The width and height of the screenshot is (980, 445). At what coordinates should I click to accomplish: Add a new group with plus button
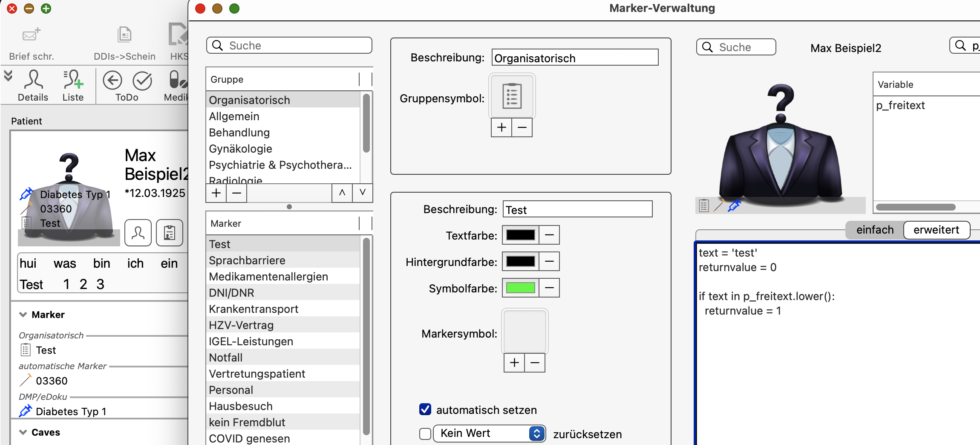216,193
